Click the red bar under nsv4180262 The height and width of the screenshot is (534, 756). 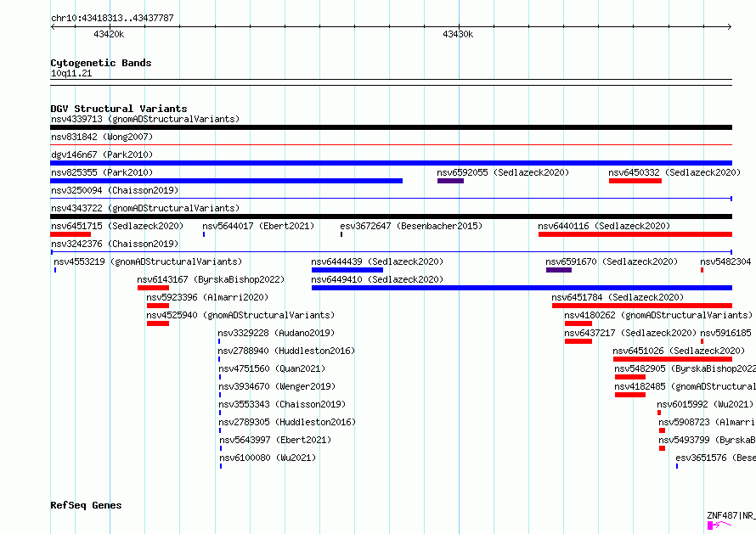[x=578, y=323]
